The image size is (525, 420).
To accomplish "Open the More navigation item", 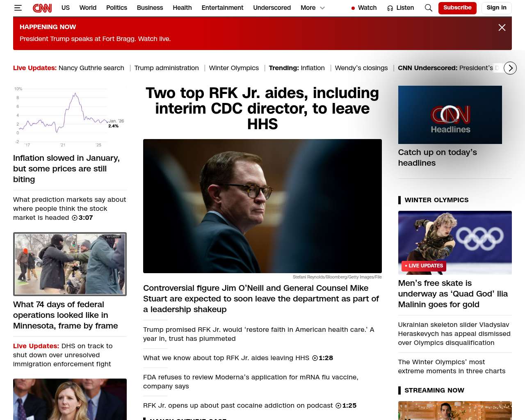I will pyautogui.click(x=308, y=8).
